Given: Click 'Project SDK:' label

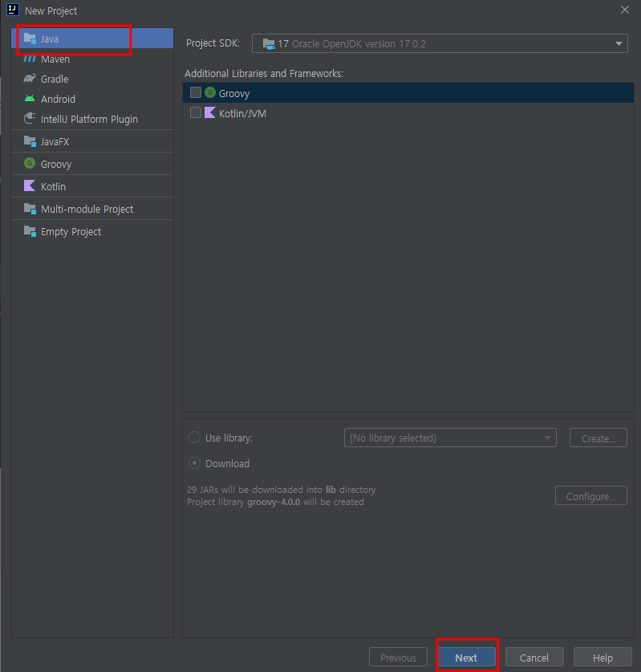Looking at the screenshot, I should pyautogui.click(x=213, y=43).
